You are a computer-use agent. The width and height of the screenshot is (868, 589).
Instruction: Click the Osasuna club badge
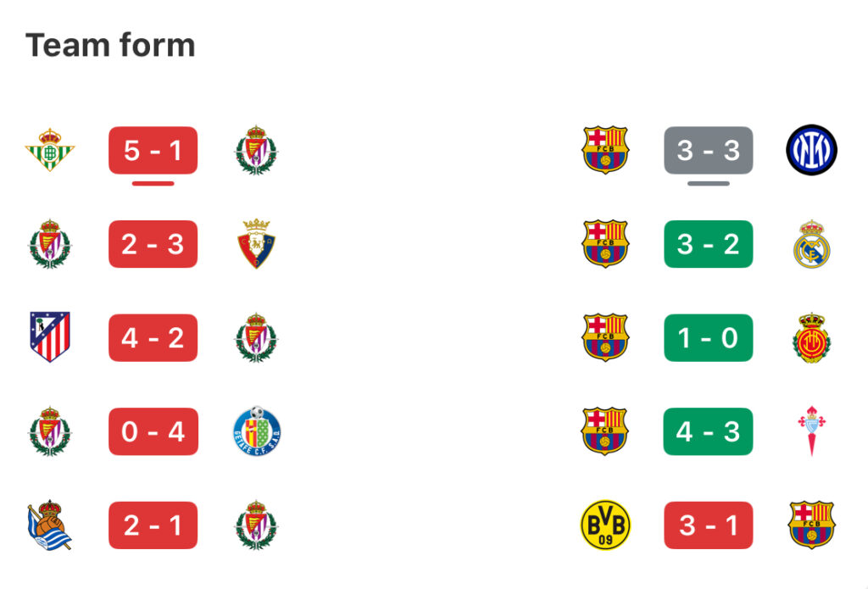(256, 244)
